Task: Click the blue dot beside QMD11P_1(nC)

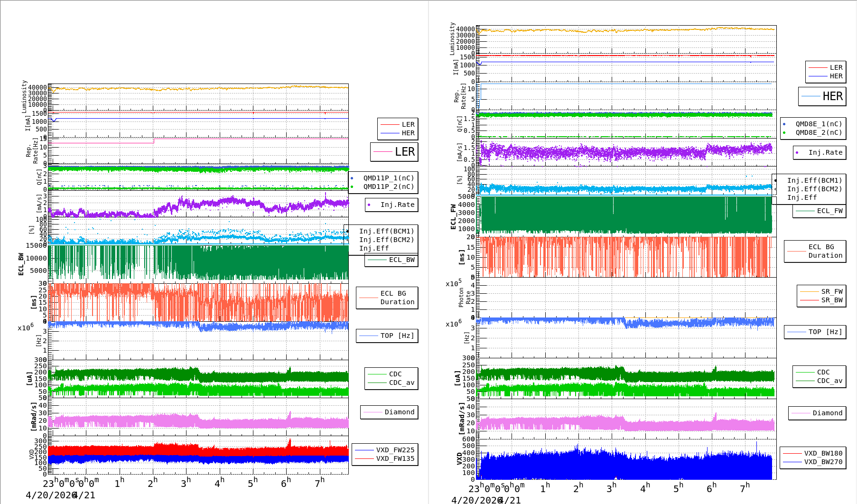Action: [352, 178]
